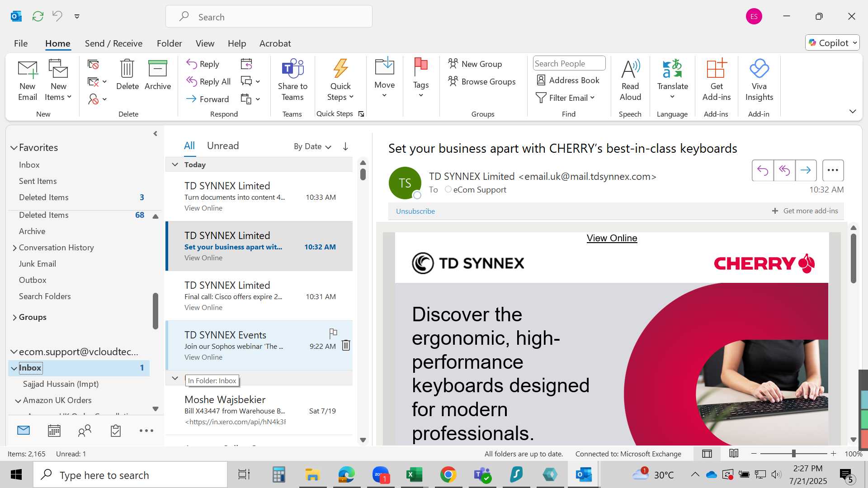This screenshot has height=488, width=868.
Task: Click the zoom in plus button
Action: click(x=834, y=453)
